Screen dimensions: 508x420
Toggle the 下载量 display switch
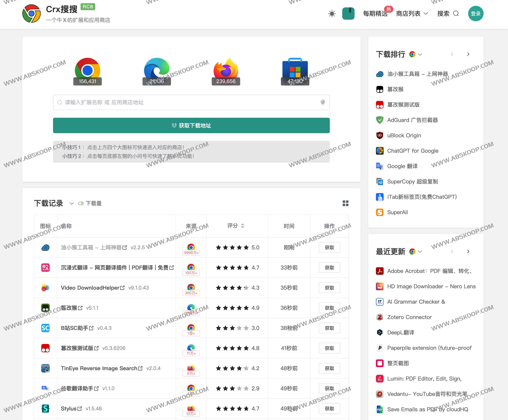tap(81, 204)
